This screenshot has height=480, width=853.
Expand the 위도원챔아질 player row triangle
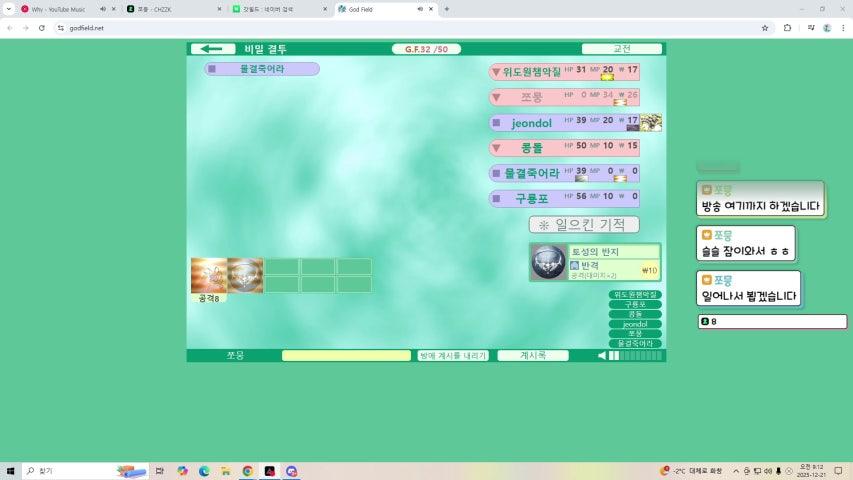pyautogui.click(x=495, y=72)
